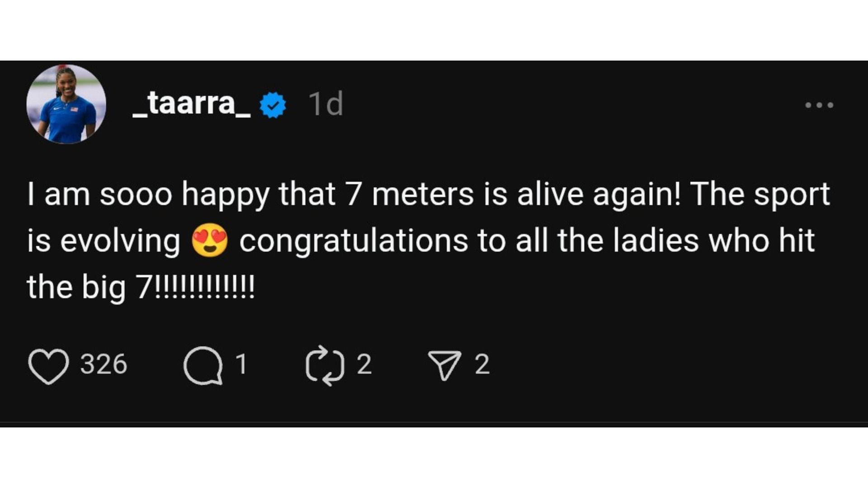The height and width of the screenshot is (488, 868).
Task: Click the reply count of 1
Action: [241, 364]
